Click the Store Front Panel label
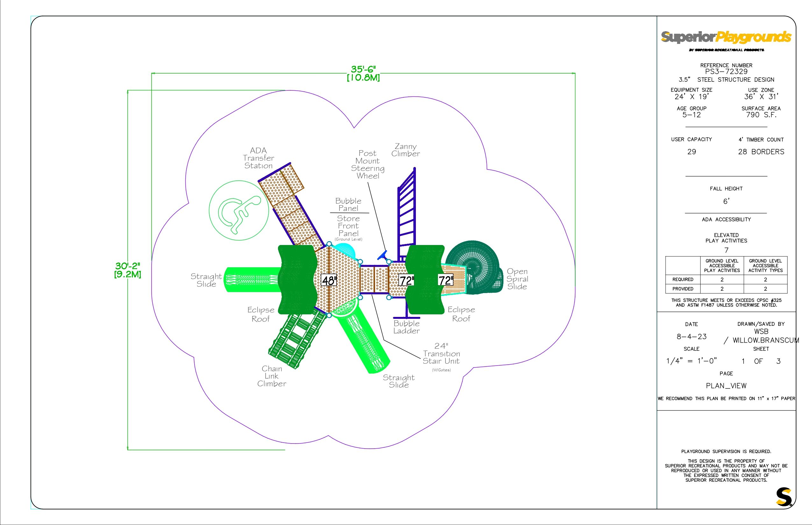 [348, 226]
